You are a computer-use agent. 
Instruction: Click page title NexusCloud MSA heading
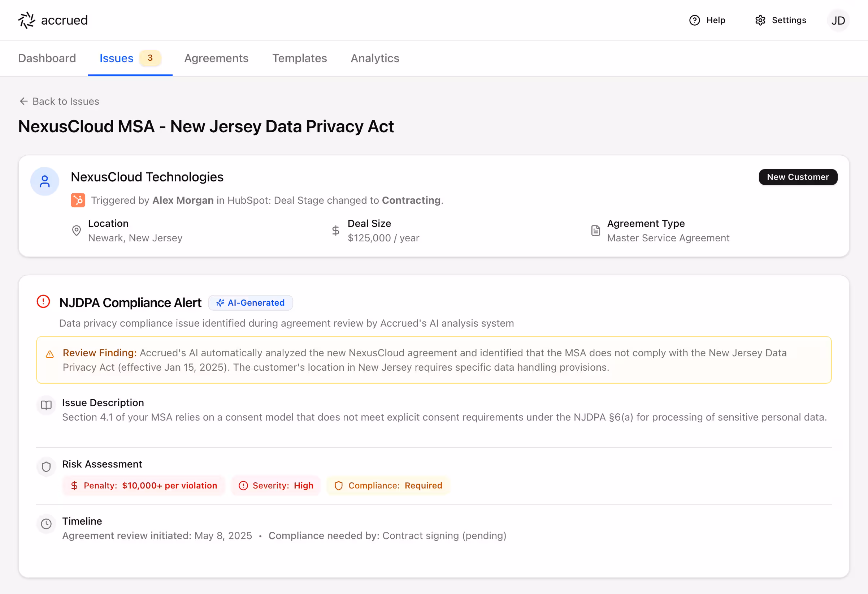[206, 126]
